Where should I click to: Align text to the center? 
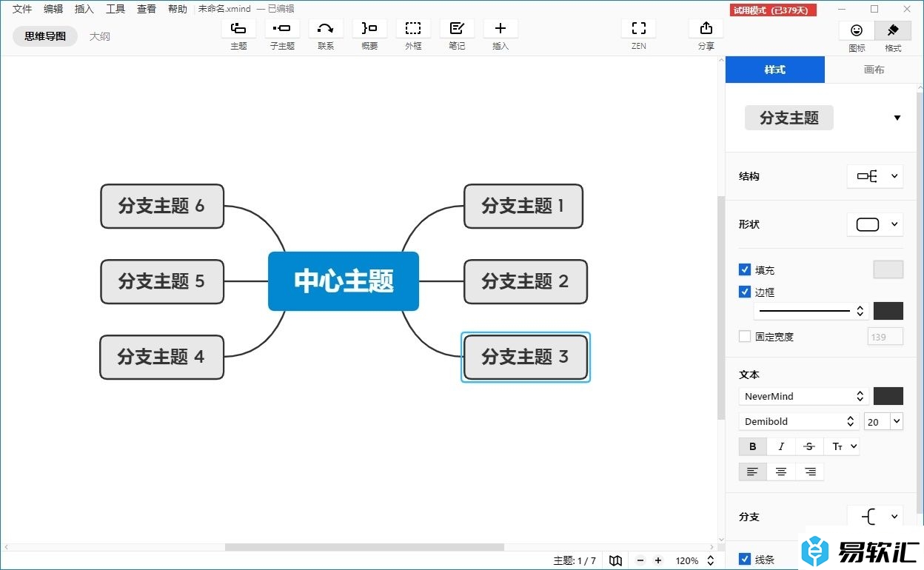781,472
